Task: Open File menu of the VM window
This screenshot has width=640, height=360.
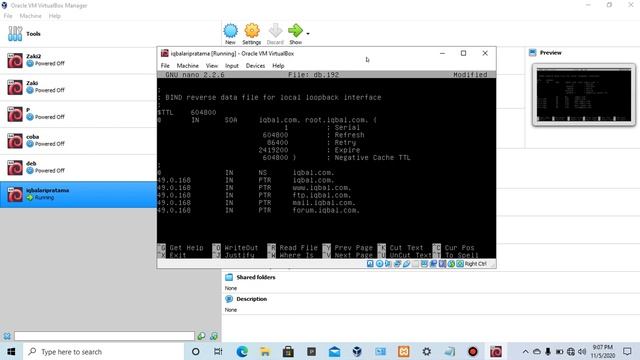Action: (x=165, y=66)
